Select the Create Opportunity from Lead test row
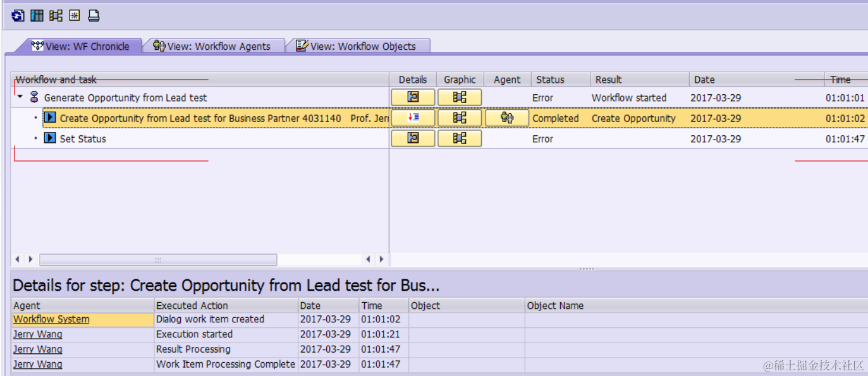 click(216, 118)
